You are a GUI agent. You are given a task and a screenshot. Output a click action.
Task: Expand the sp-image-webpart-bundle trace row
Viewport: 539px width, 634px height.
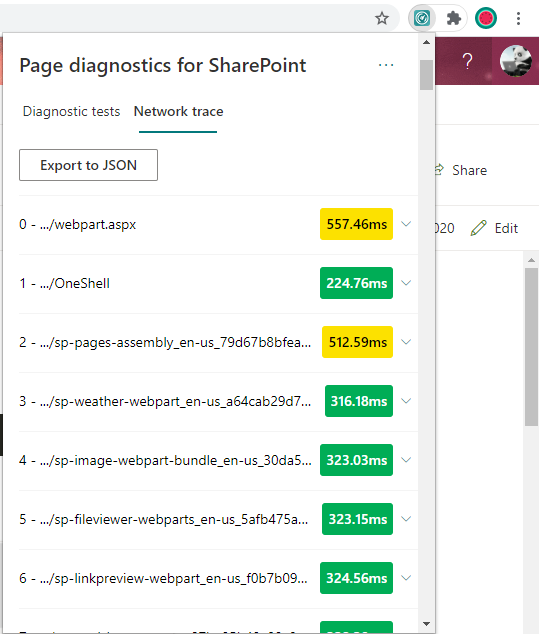pyautogui.click(x=406, y=460)
